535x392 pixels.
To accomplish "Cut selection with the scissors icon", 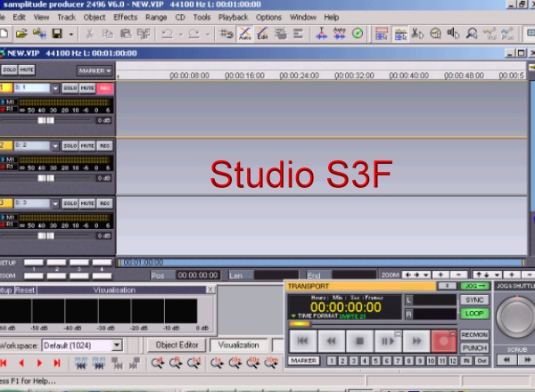I will [x=89, y=34].
